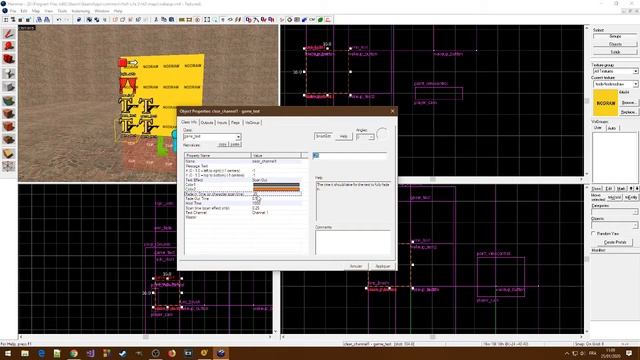Switch to the Inputs tab

222,122
